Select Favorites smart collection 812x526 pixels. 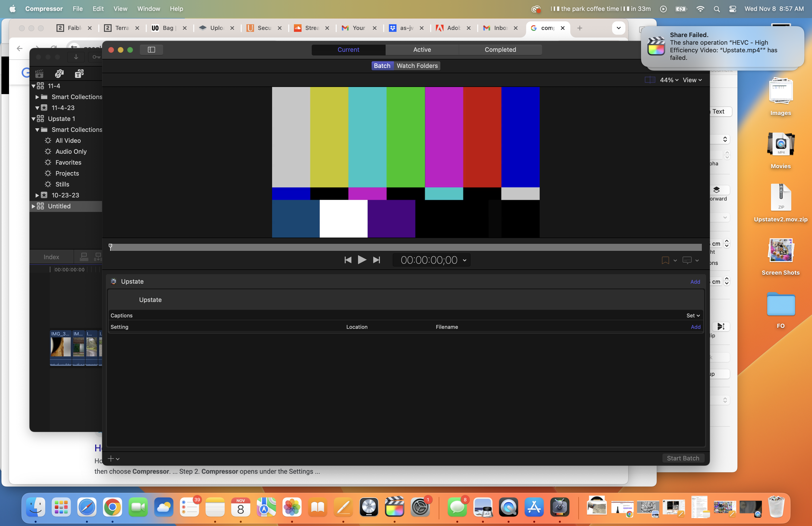(68, 163)
